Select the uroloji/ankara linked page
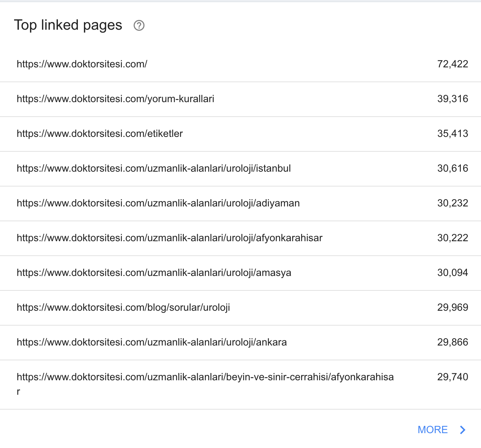This screenshot has width=481, height=448. 240,343
